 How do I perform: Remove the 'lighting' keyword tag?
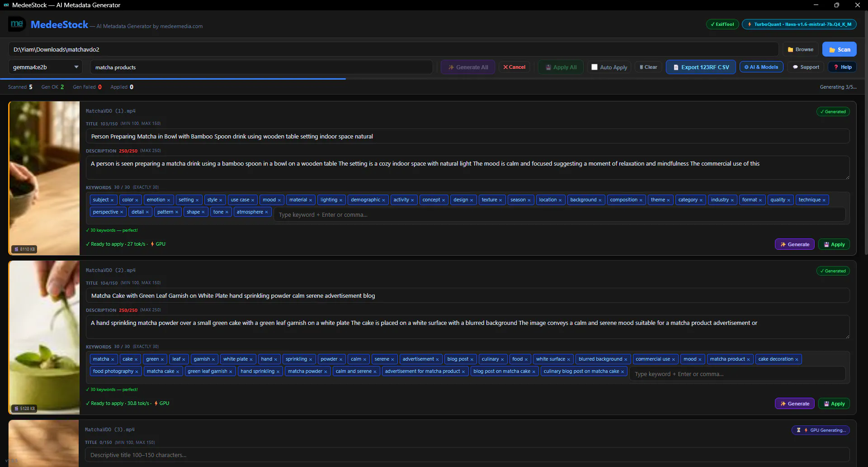pos(341,200)
